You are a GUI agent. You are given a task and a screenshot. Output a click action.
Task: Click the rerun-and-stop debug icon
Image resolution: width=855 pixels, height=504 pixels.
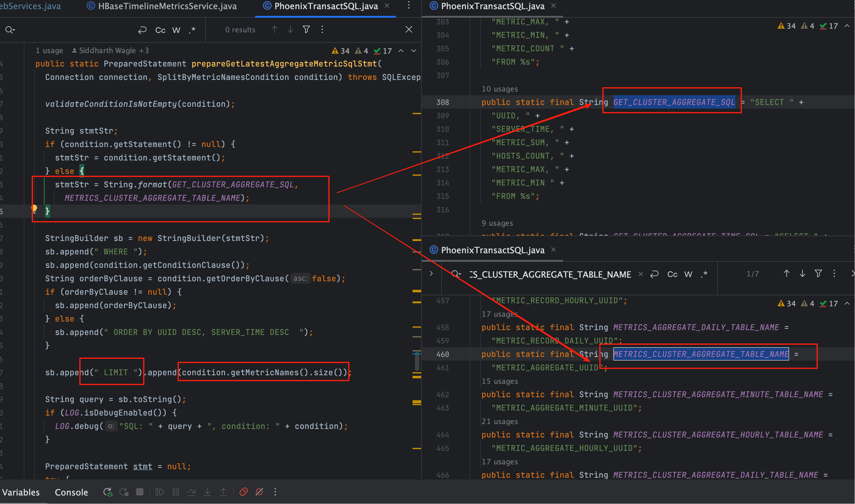click(x=124, y=492)
